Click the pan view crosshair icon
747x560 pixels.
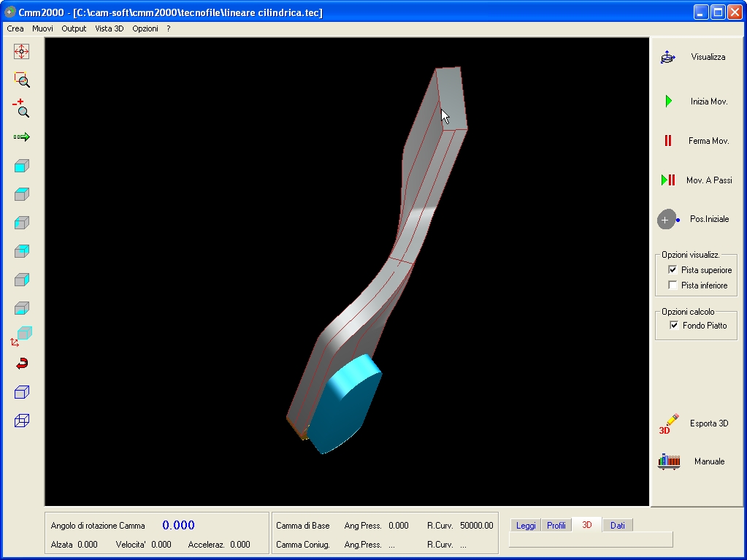tap(21, 51)
